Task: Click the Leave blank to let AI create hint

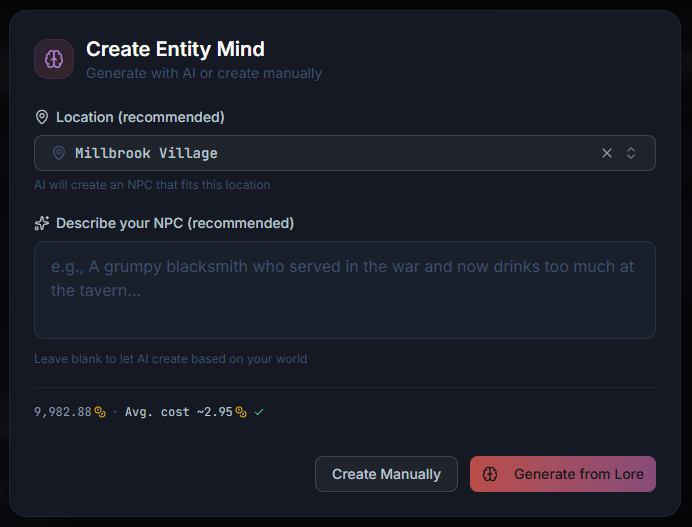Action: 170,359
